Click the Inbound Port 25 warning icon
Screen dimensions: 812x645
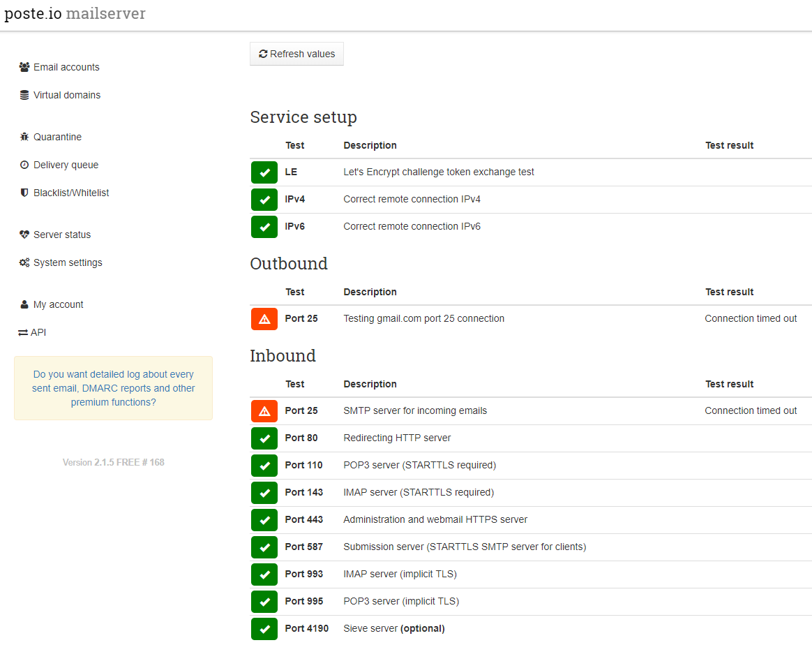264,411
